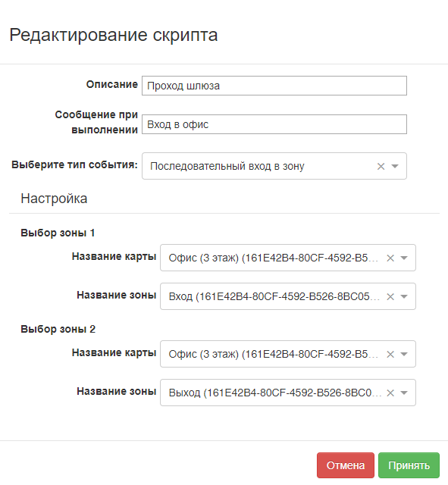Click the 'Описание' field with 'Проход шлюза'
Screen dimensions: 448x485
[x=274, y=86]
